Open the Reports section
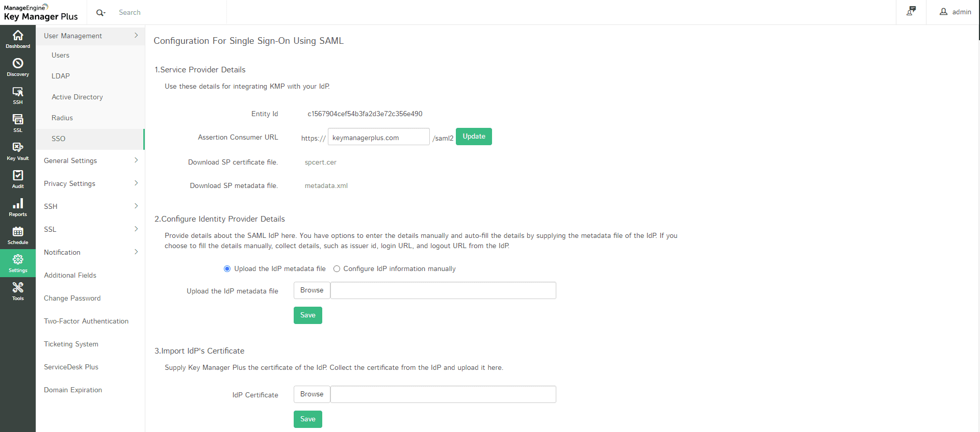980x432 pixels. [x=18, y=207]
